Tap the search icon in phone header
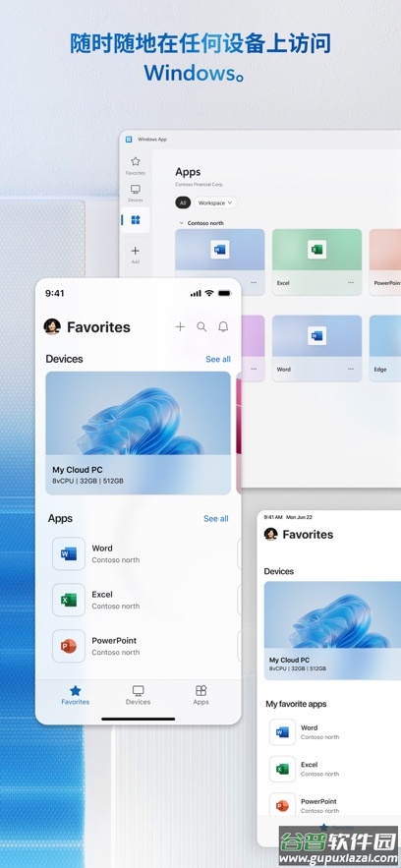This screenshot has width=401, height=868. click(201, 327)
